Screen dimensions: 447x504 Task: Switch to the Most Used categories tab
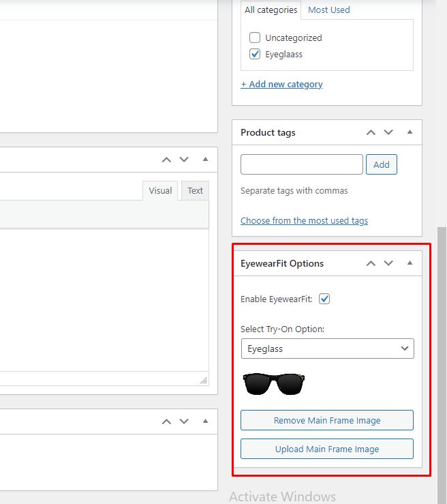tap(328, 10)
